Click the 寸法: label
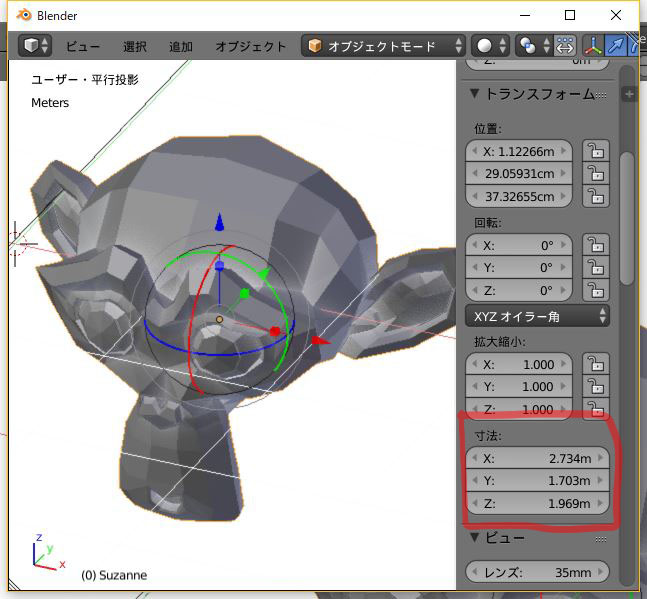 (x=488, y=436)
